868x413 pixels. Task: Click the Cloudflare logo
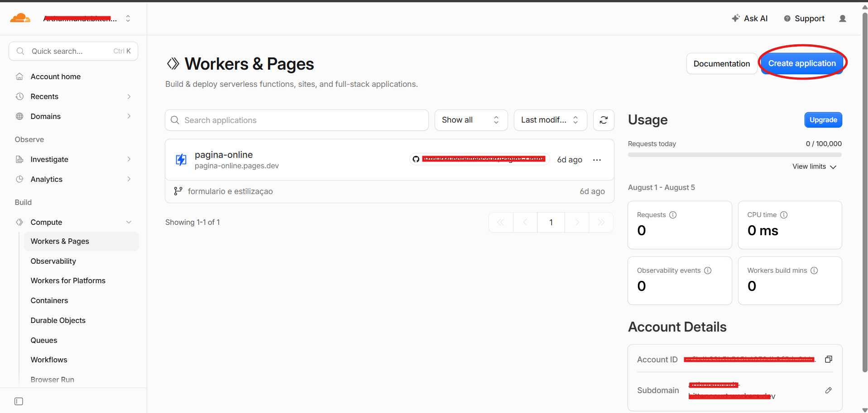point(20,18)
